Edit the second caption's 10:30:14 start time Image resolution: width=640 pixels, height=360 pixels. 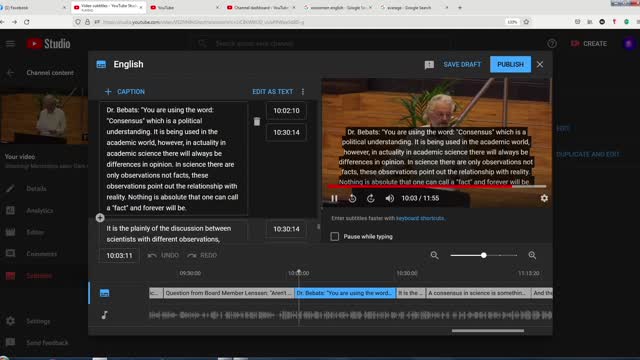(286, 229)
